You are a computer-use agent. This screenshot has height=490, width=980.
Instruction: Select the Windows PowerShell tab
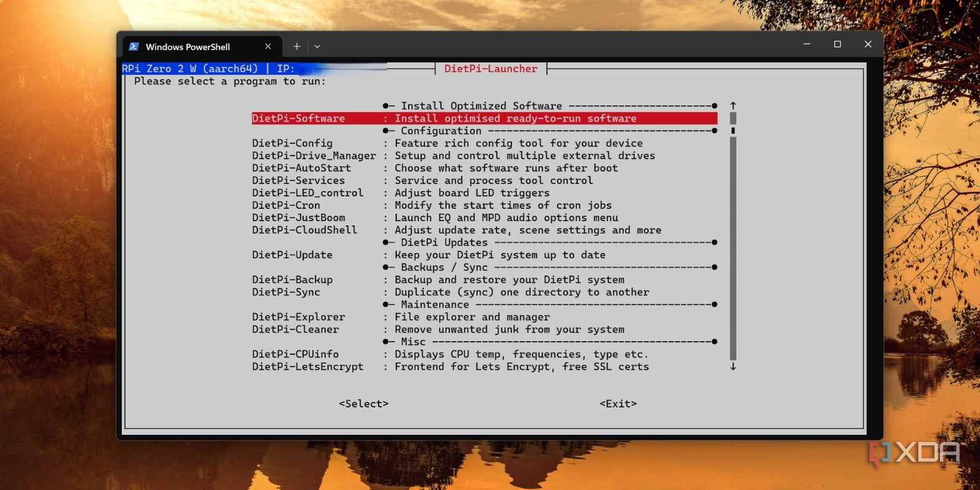tap(202, 47)
